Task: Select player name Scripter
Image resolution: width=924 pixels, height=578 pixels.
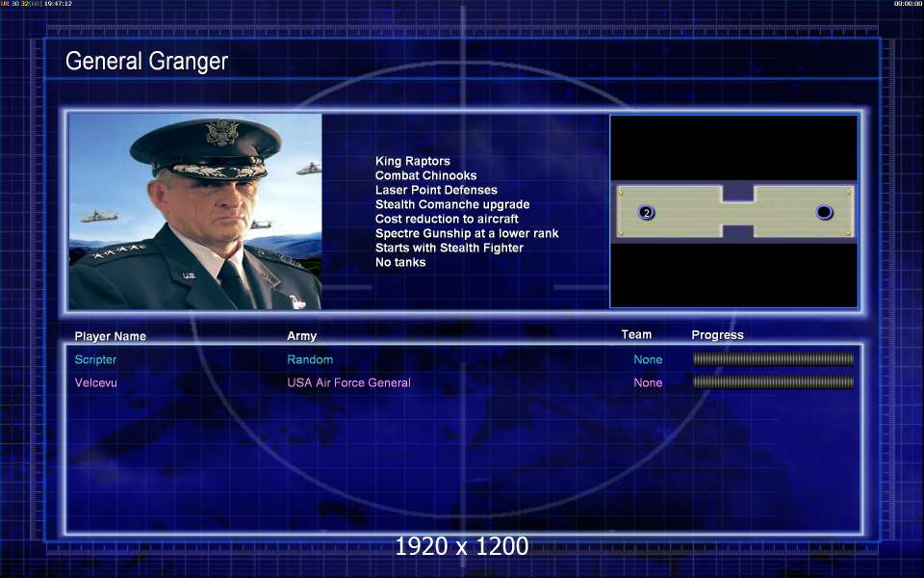Action: tap(95, 359)
